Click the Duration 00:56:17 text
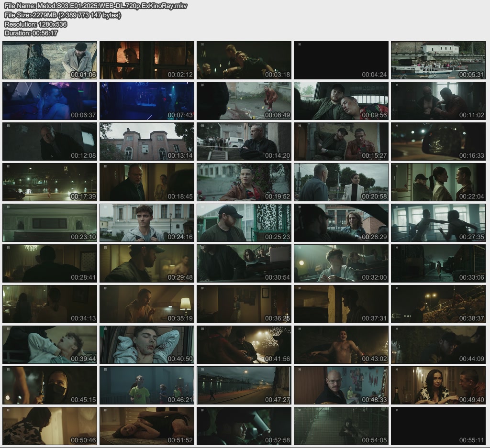490x448 pixels. tap(31, 33)
